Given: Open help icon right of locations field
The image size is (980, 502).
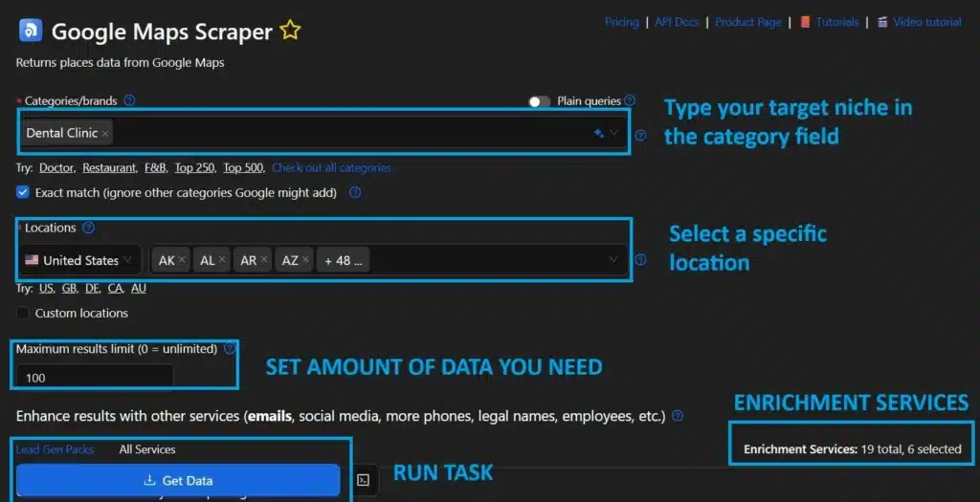Looking at the screenshot, I should click(x=640, y=260).
